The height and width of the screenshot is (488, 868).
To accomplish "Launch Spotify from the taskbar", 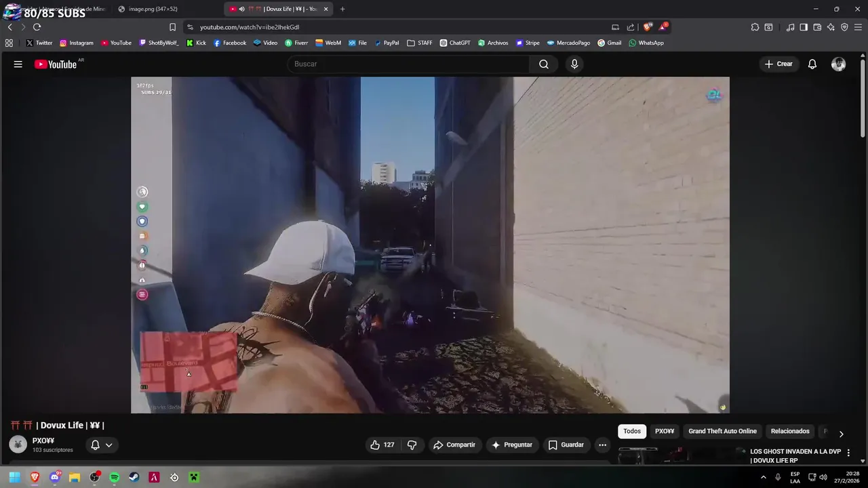I will coord(114,477).
